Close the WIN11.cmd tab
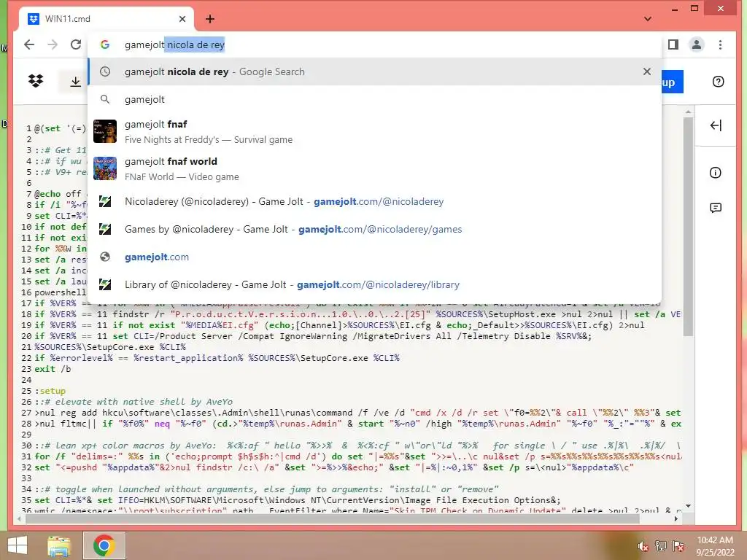The height and width of the screenshot is (560, 747). (x=182, y=19)
